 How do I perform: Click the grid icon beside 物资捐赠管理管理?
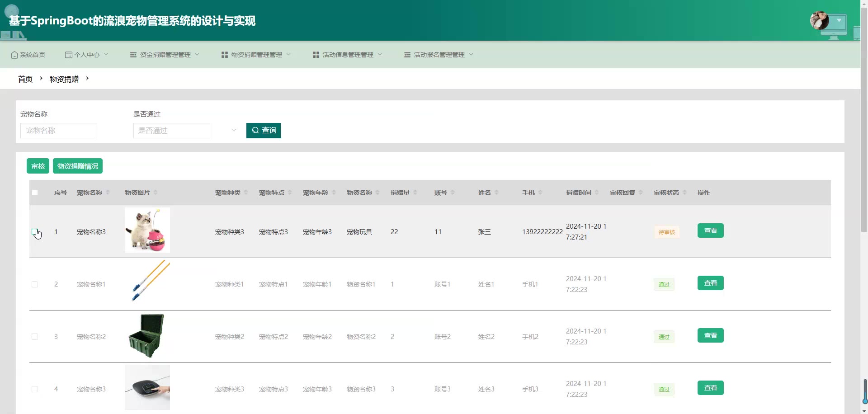click(x=225, y=55)
